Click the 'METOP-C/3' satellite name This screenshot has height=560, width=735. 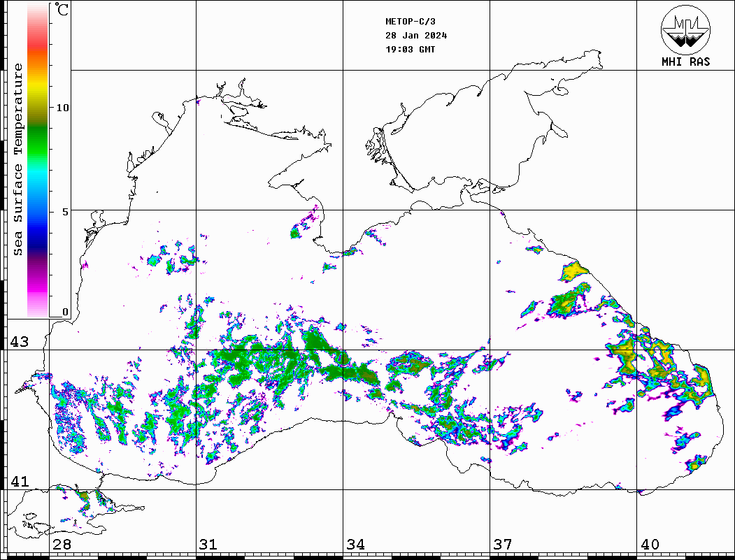click(x=410, y=22)
